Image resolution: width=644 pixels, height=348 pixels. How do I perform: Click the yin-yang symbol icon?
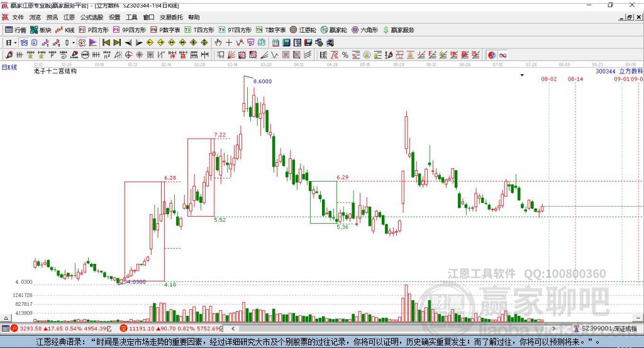[492, 55]
